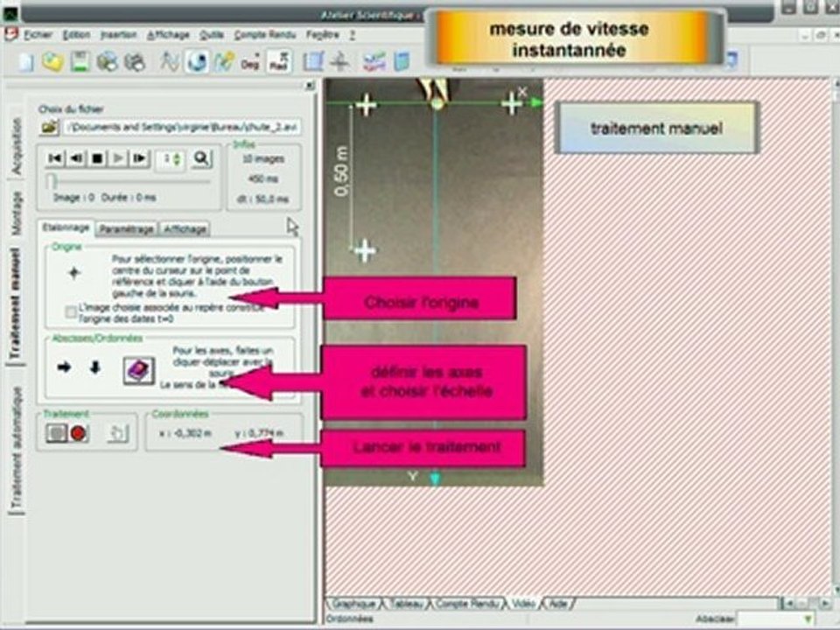Image resolution: width=840 pixels, height=630 pixels.
Task: Adjust the frame step spinner arrows
Action: (178, 159)
